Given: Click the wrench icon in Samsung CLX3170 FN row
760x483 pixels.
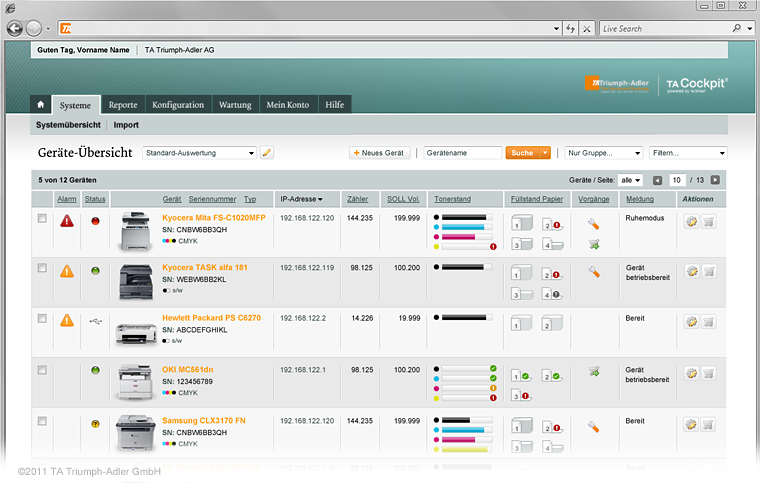Looking at the screenshot, I should (594, 427).
